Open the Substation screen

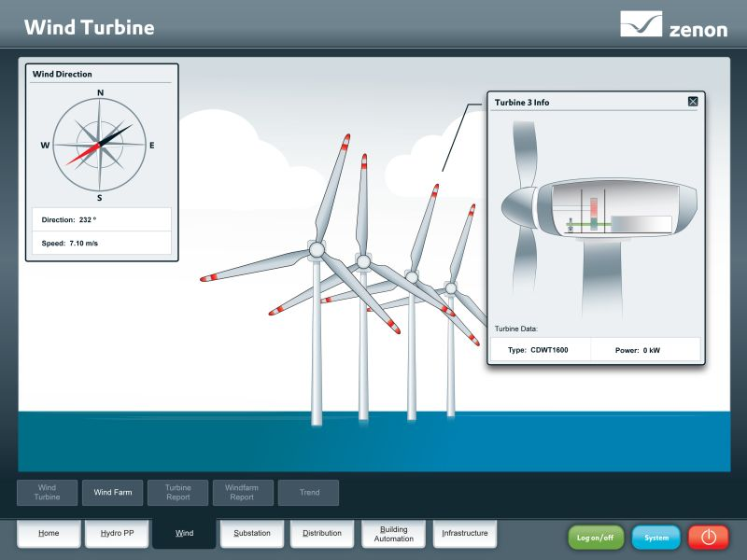tap(252, 533)
